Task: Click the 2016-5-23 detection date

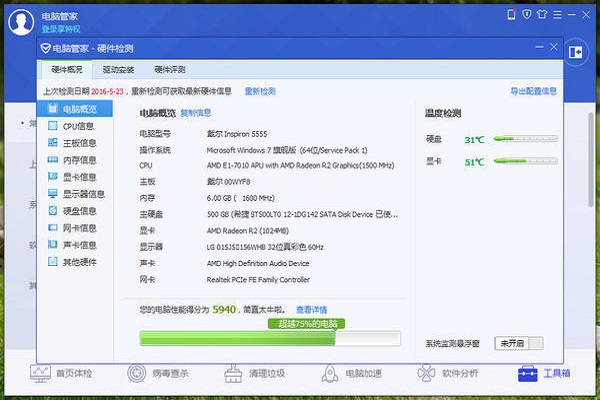Action: (108, 91)
